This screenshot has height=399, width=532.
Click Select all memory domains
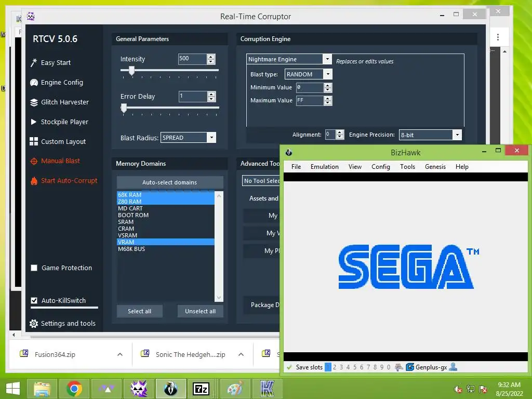139,311
